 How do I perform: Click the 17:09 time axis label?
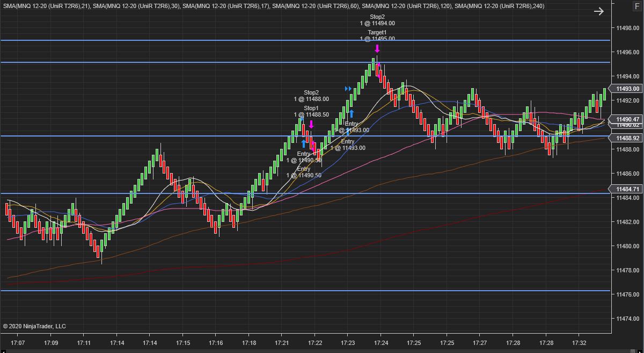click(51, 342)
